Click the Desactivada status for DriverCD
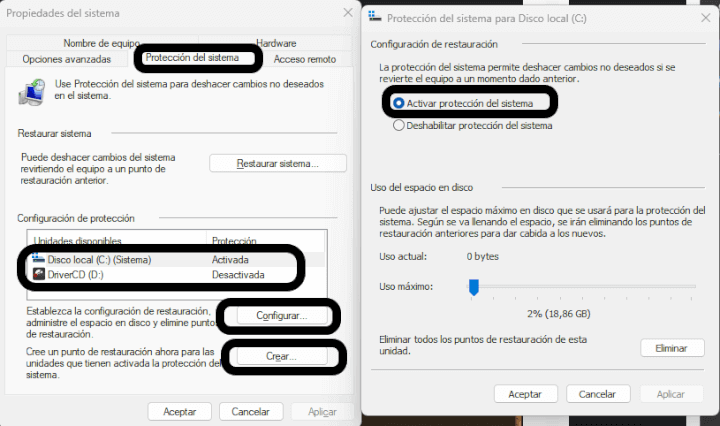Screen dimensions: 720x426 238,275
